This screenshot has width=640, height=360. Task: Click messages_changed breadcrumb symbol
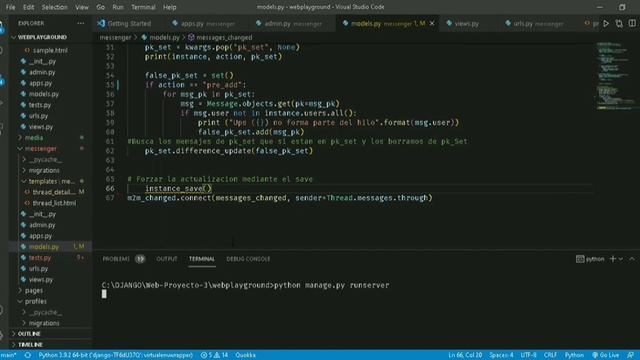tap(220, 37)
